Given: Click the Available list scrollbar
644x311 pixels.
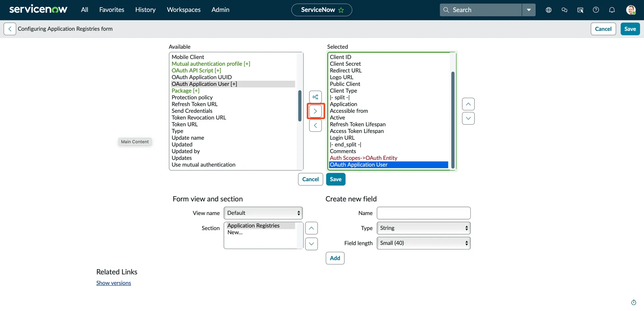Looking at the screenshot, I should pyautogui.click(x=300, y=106).
